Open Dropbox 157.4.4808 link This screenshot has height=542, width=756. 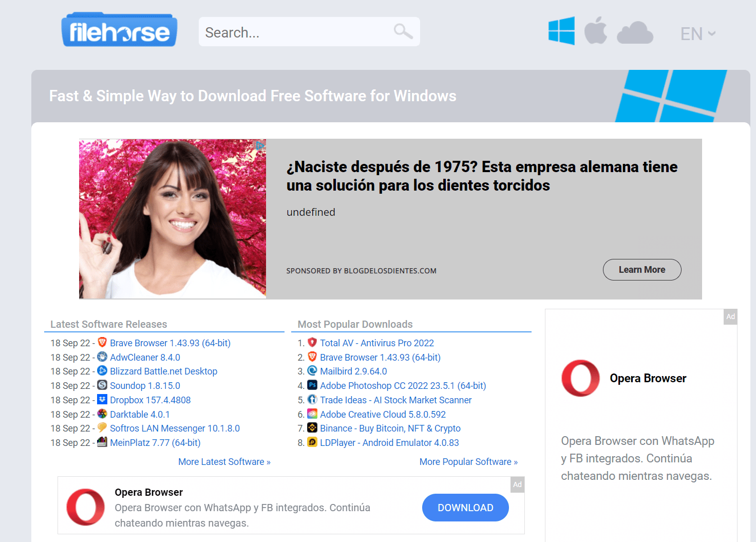click(150, 400)
